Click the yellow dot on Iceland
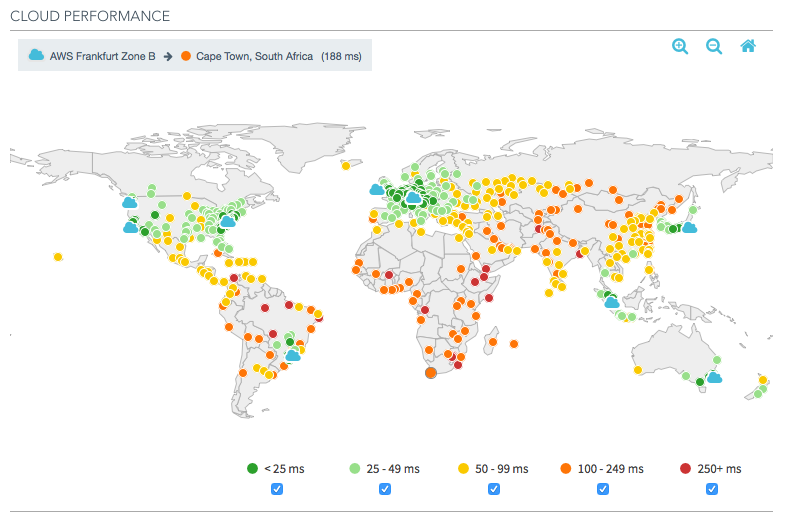This screenshot has width=787, height=523. tap(346, 166)
